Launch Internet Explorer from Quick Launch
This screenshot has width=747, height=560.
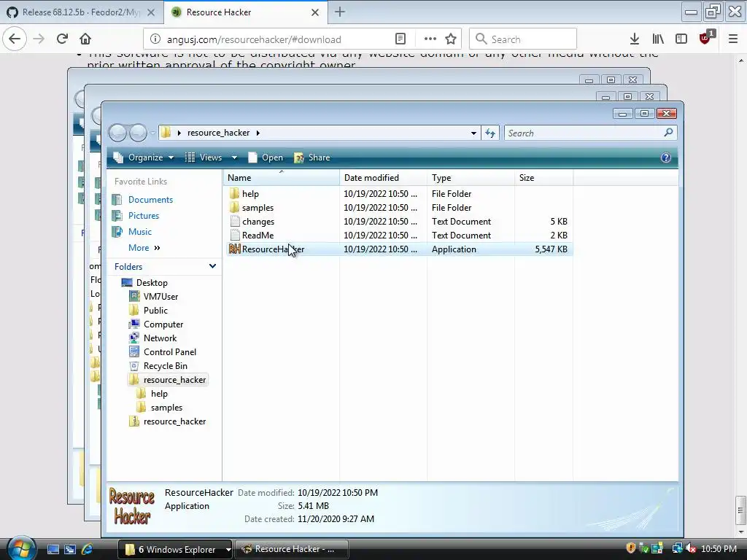pyautogui.click(x=88, y=549)
